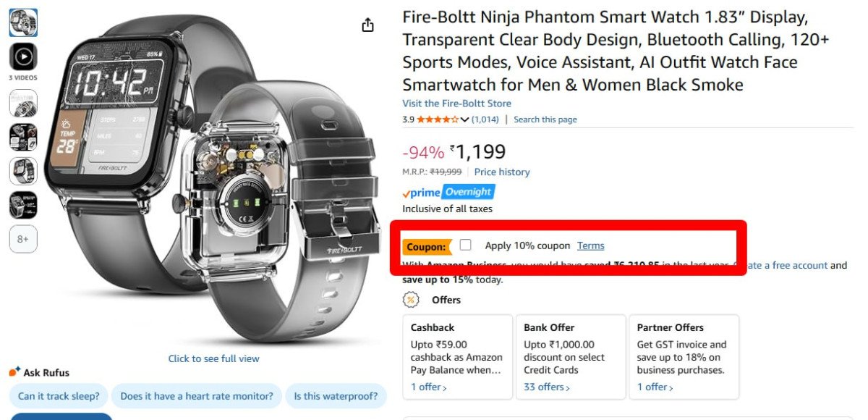This screenshot has width=868, height=420.
Task: Click the coupon Terms link
Action: pos(590,245)
